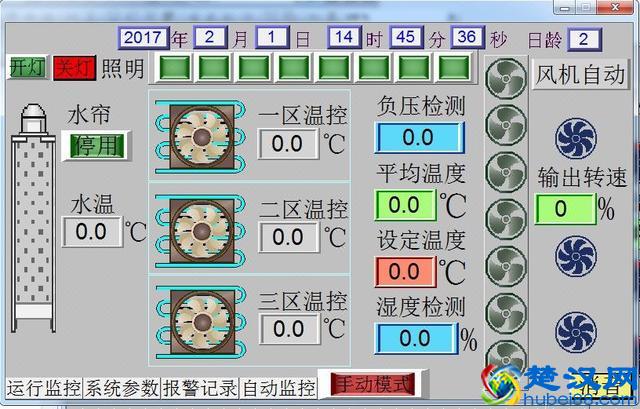Toggle the fourth green lighting indicator
Image resolution: width=640 pixels, height=409 pixels.
(x=294, y=68)
